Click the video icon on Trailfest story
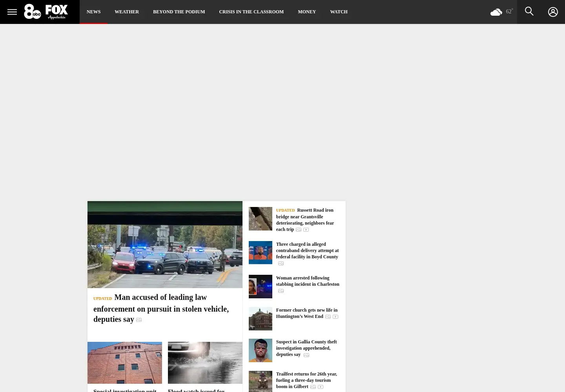The width and height of the screenshot is (565, 392). click(x=321, y=387)
